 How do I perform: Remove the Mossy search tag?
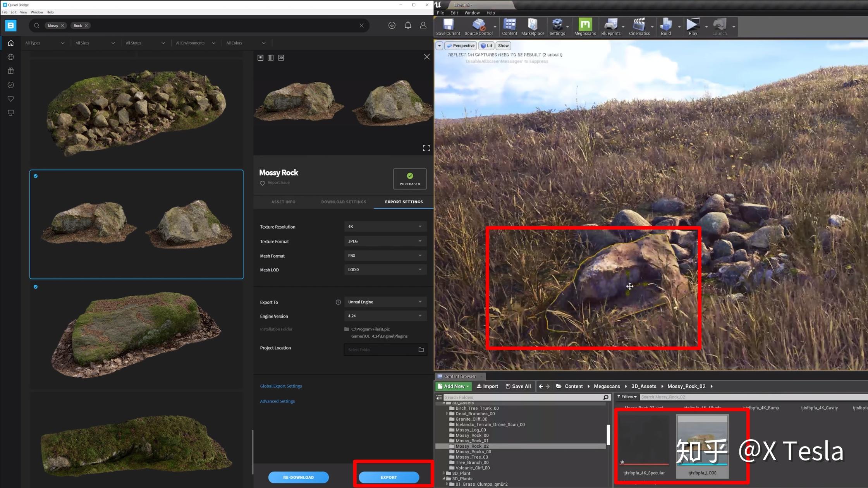[x=63, y=26]
